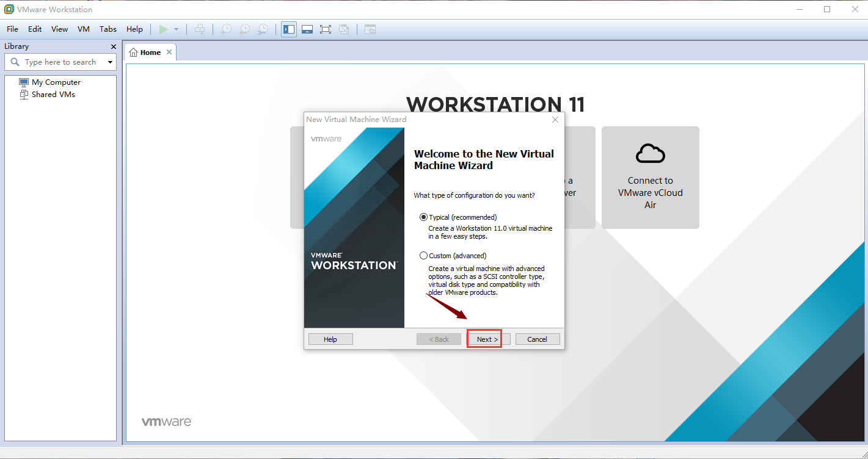Click the disabled Back button

click(439, 339)
